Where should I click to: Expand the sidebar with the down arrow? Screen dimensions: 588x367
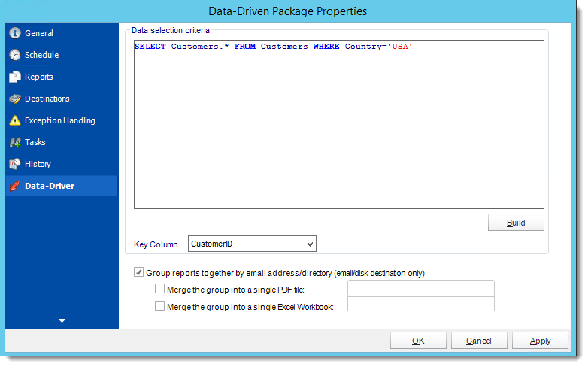(62, 321)
